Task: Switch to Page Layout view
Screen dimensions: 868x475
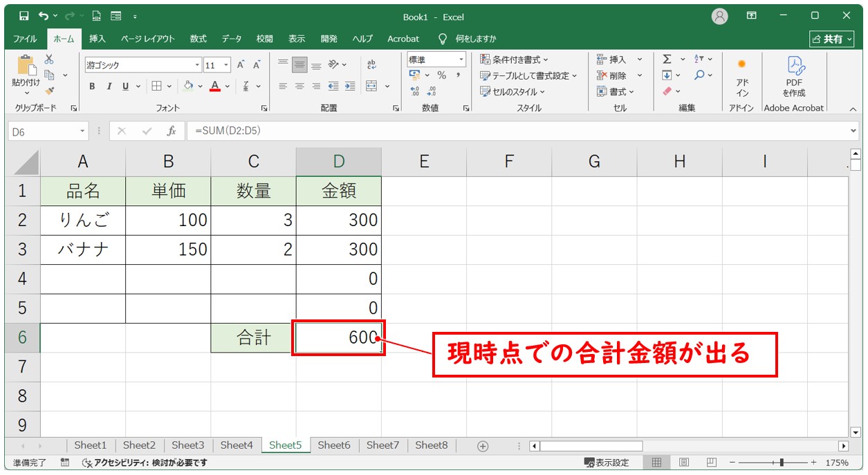Action: [683, 463]
